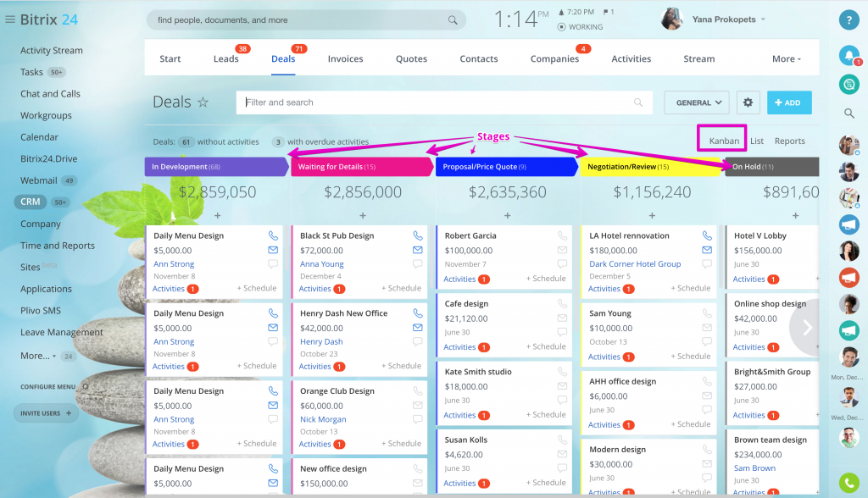Viewport: 868px width, 498px height.
Task: Click phone icon on Cafe design card
Action: [x=562, y=304]
